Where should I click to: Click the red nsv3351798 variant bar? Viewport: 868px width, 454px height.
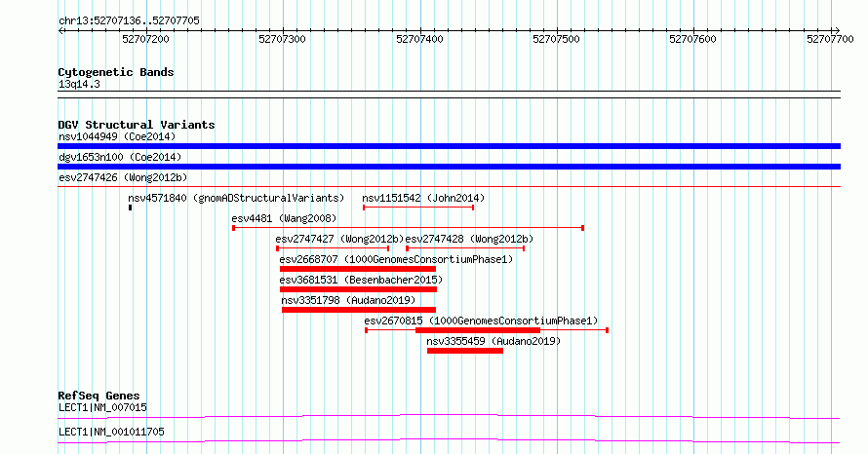coord(359,310)
